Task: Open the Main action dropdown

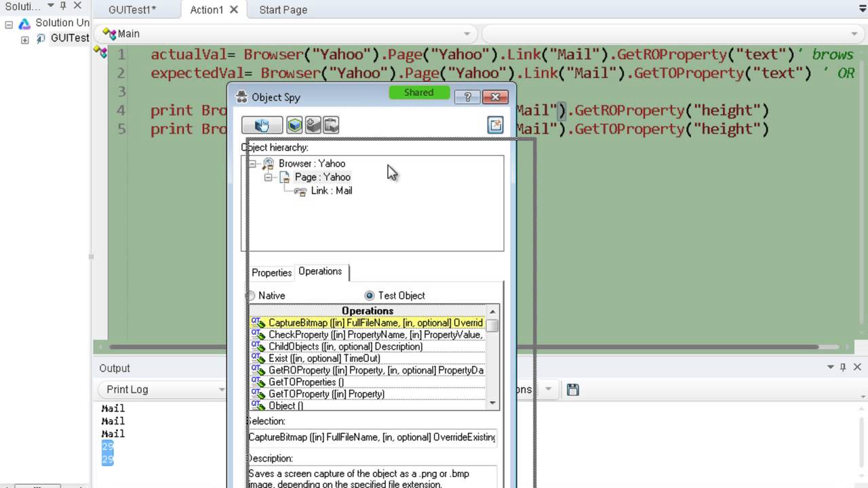Action: pyautogui.click(x=467, y=34)
